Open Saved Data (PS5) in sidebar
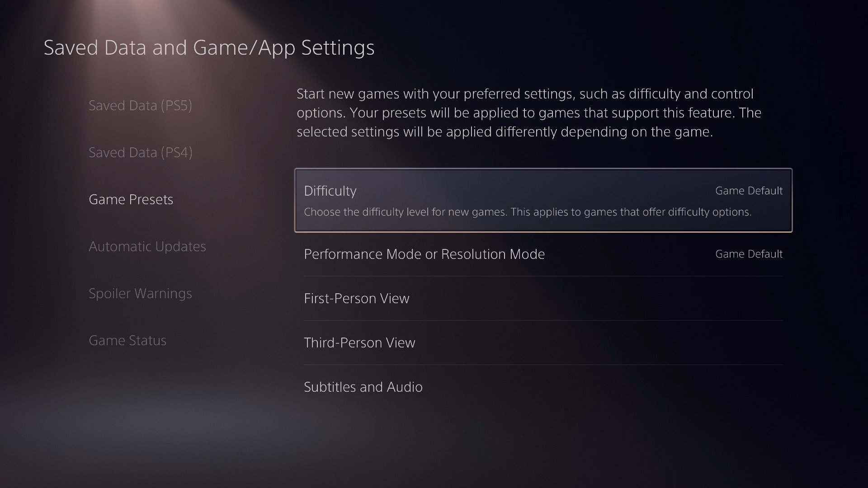 click(x=140, y=105)
